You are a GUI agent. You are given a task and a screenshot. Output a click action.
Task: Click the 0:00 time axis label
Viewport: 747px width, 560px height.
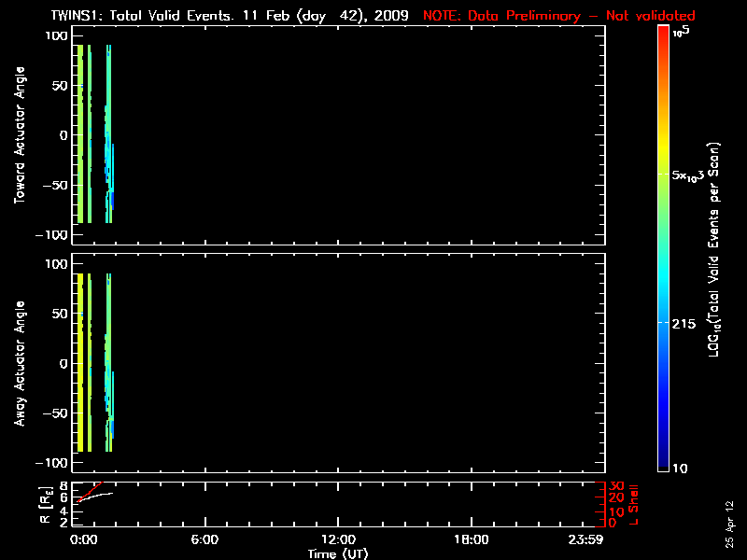pyautogui.click(x=82, y=540)
